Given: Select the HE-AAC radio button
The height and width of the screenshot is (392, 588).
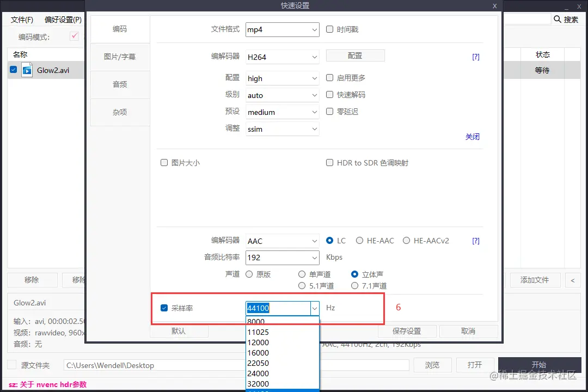Looking at the screenshot, I should [359, 241].
